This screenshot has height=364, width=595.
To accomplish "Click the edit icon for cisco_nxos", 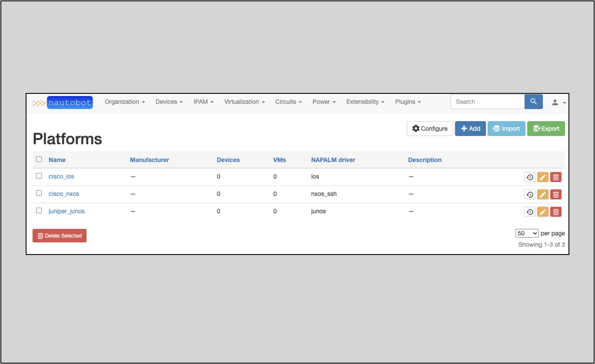I will point(543,195).
